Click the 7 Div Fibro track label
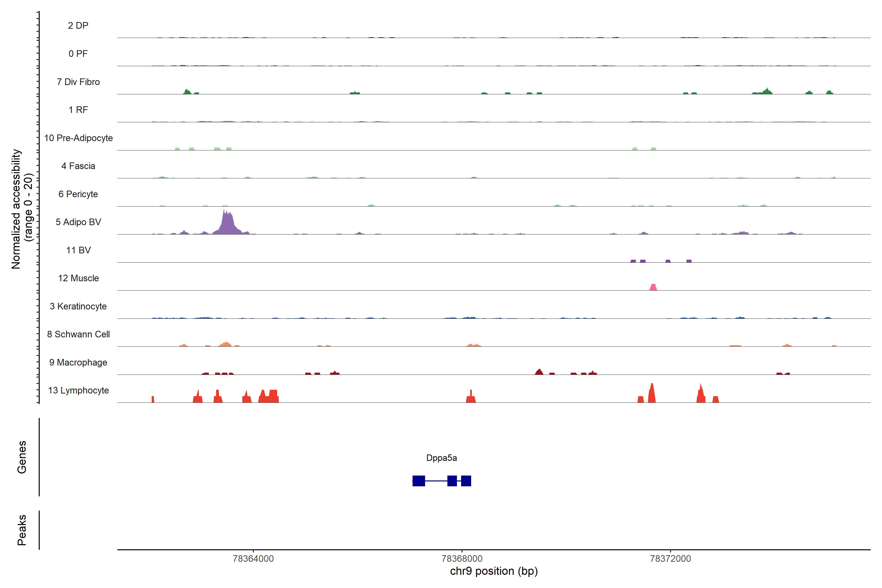The height and width of the screenshot is (588, 882). [x=78, y=82]
